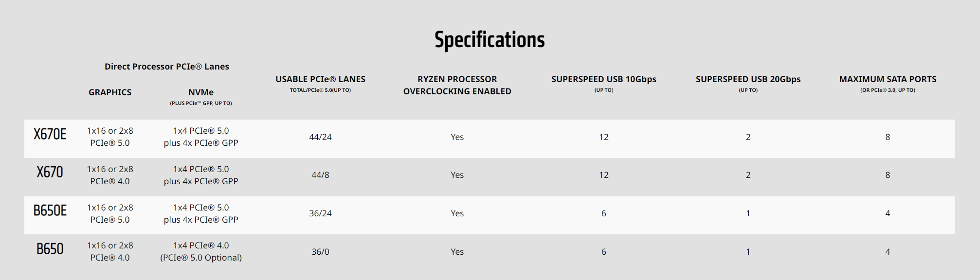Select the B650 chipset name
This screenshot has height=280, width=980.
(50, 249)
